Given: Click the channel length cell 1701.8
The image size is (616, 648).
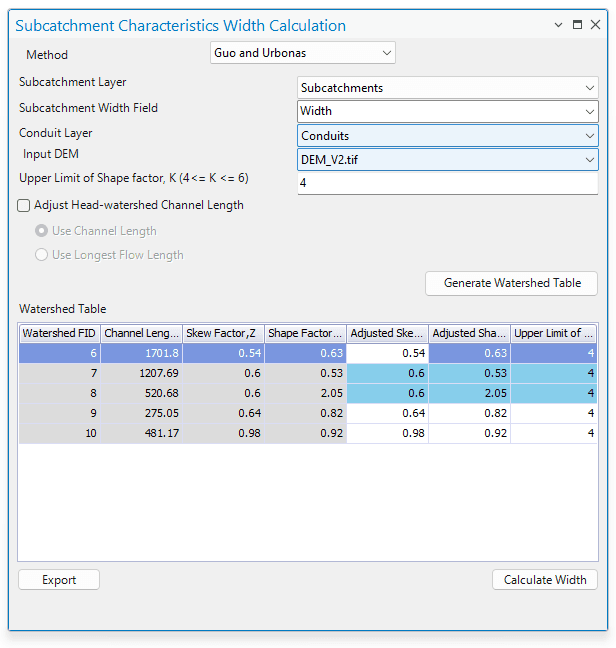Looking at the screenshot, I should click(141, 353).
